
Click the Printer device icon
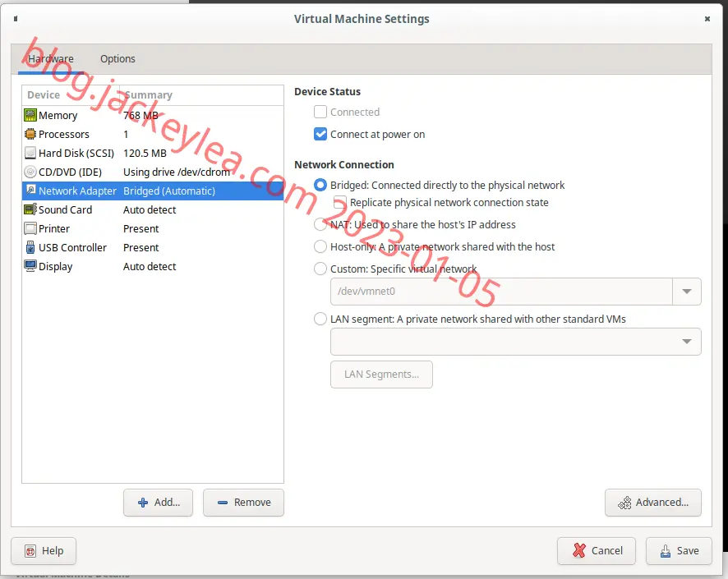pyautogui.click(x=30, y=228)
